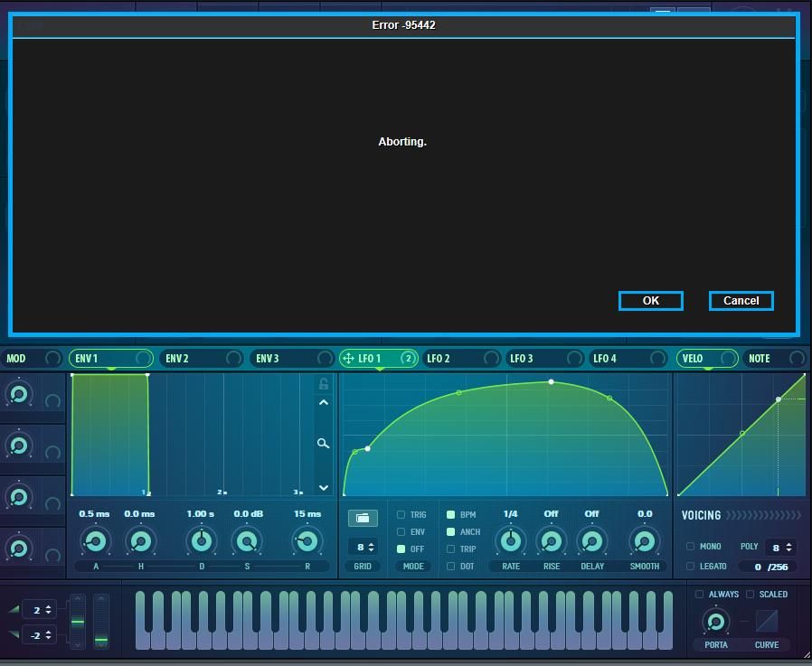Enable the TRIG mode checkbox
Image resolution: width=812 pixels, height=666 pixels.
tap(401, 514)
